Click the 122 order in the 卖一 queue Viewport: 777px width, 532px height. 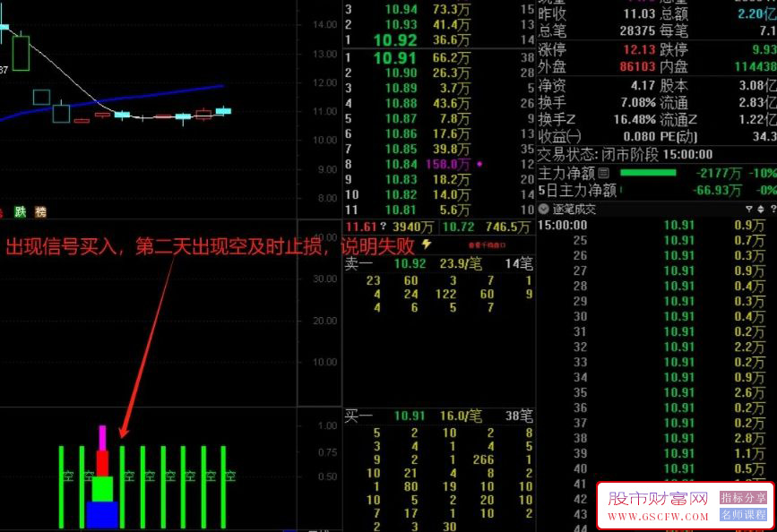pyautogui.click(x=445, y=295)
